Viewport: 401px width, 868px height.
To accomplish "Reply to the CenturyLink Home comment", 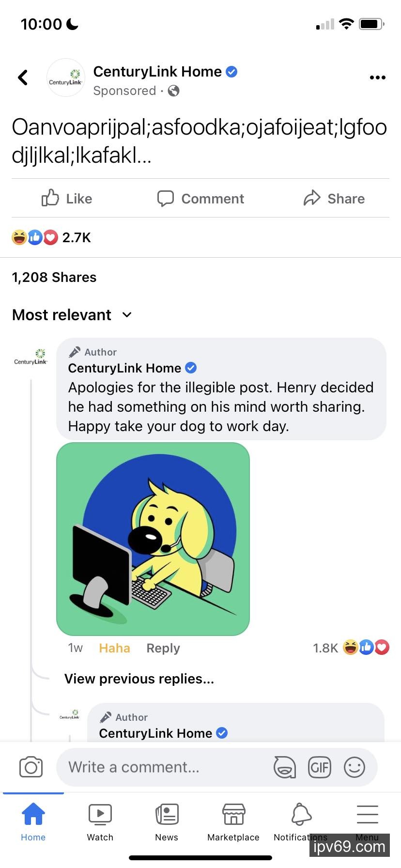I will point(163,648).
